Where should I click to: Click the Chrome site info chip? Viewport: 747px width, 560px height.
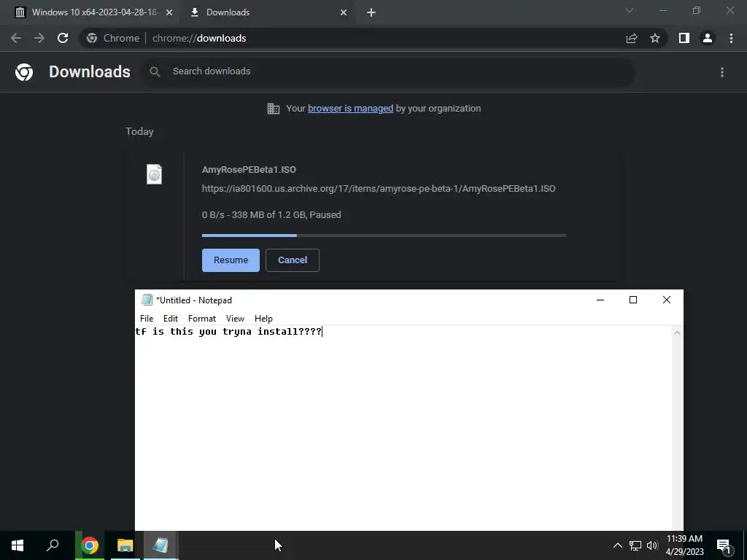click(113, 38)
